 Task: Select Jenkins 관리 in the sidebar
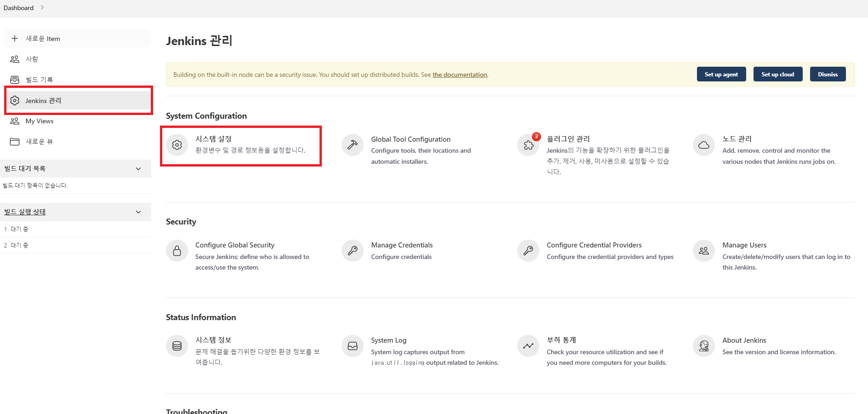coord(78,100)
